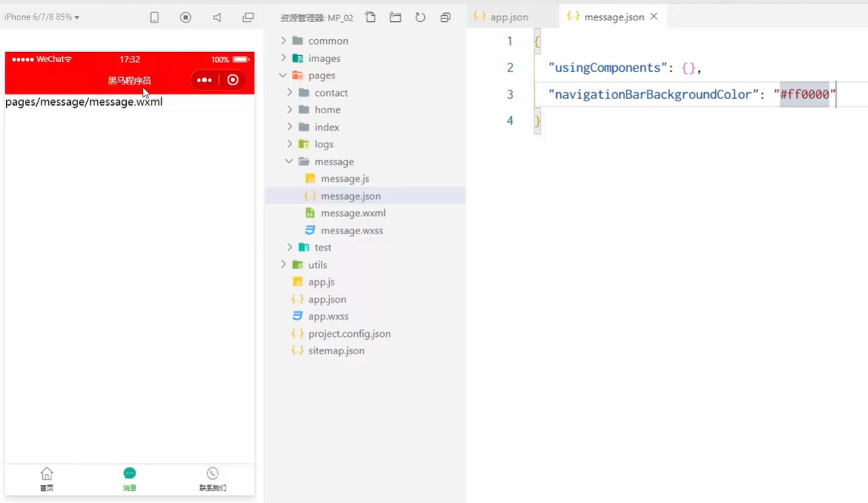Collapse the message folder chevron
The height and width of the screenshot is (503, 868).
(290, 161)
